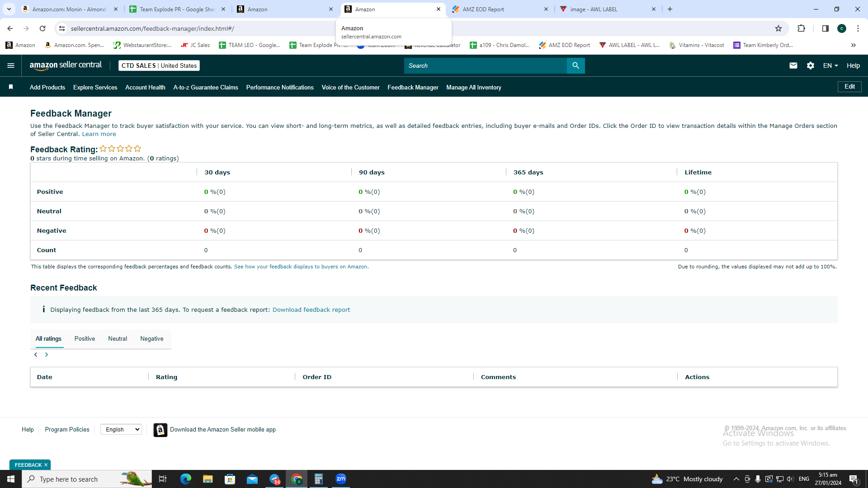Open the Chrome profile avatar
This screenshot has height=488, width=868.
(841, 28)
